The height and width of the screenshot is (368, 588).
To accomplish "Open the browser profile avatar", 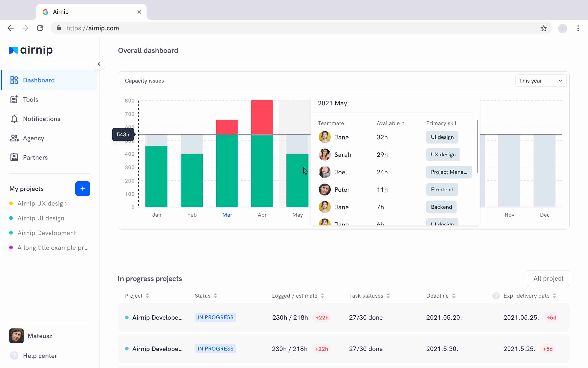I will [563, 28].
